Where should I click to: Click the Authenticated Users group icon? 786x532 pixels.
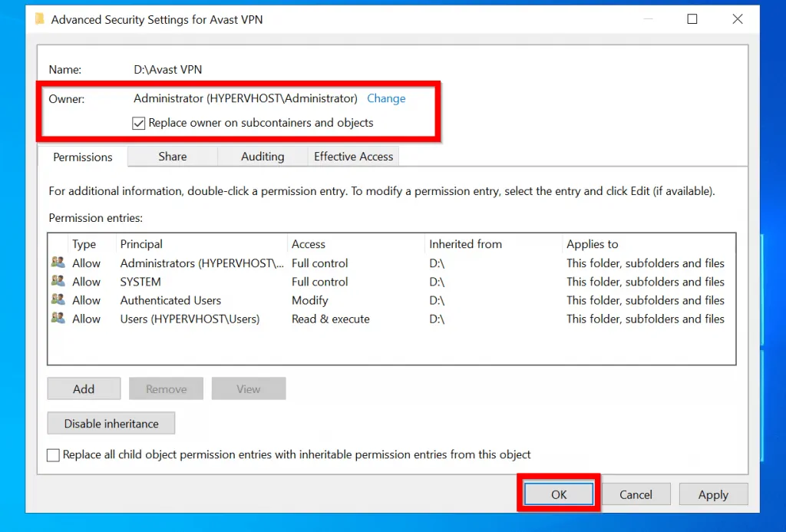pyautogui.click(x=57, y=300)
